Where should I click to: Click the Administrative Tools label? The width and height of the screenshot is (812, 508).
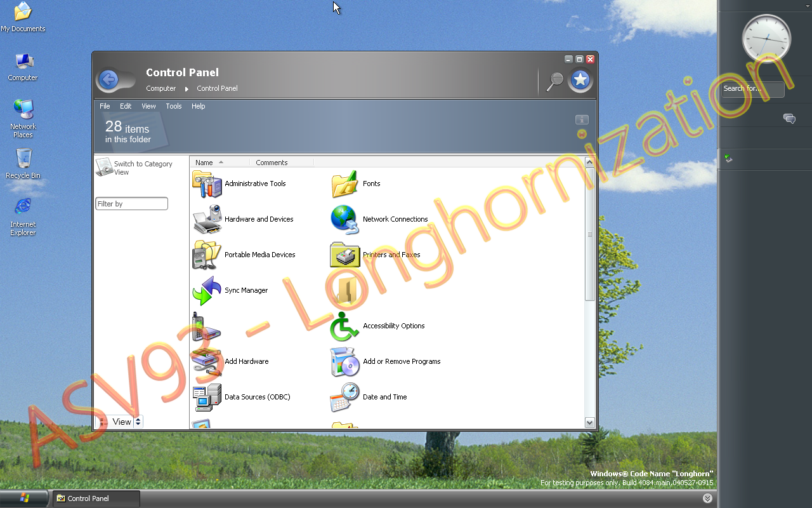click(x=255, y=184)
